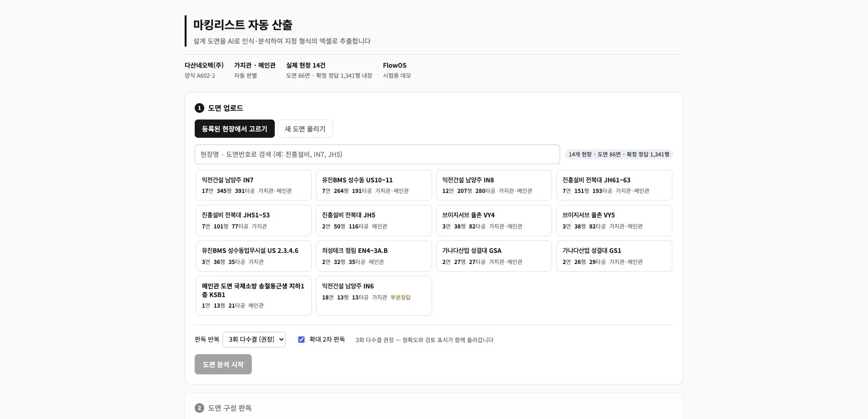
Task: Pick the 익전건설 남양주 IN6 부분정답 card
Action: (x=374, y=296)
